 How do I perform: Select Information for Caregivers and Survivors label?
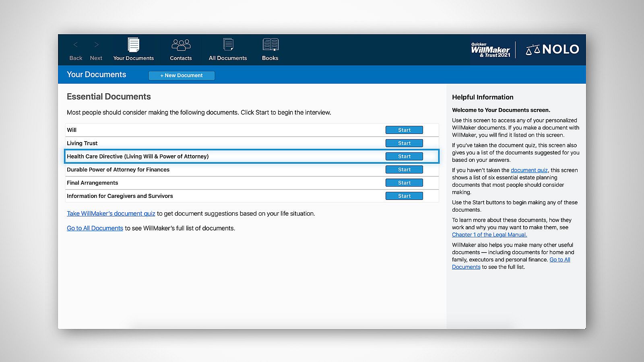[x=120, y=196]
